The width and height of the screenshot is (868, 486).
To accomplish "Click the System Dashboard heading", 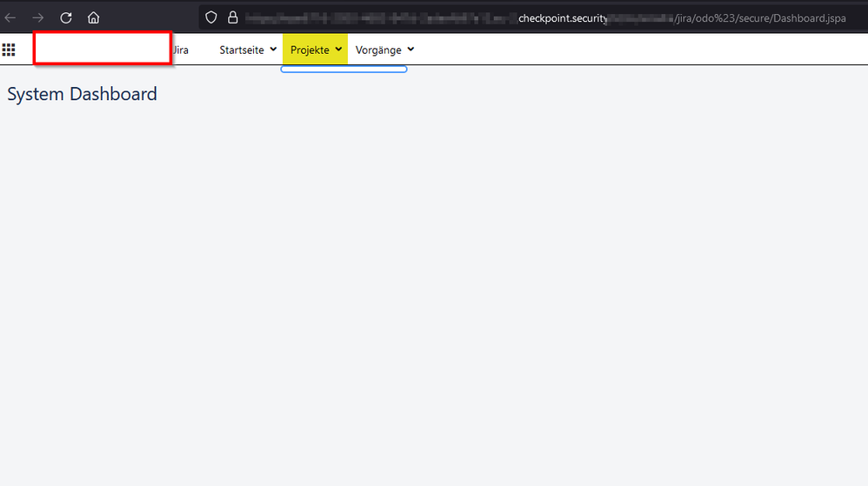I will (x=83, y=94).
